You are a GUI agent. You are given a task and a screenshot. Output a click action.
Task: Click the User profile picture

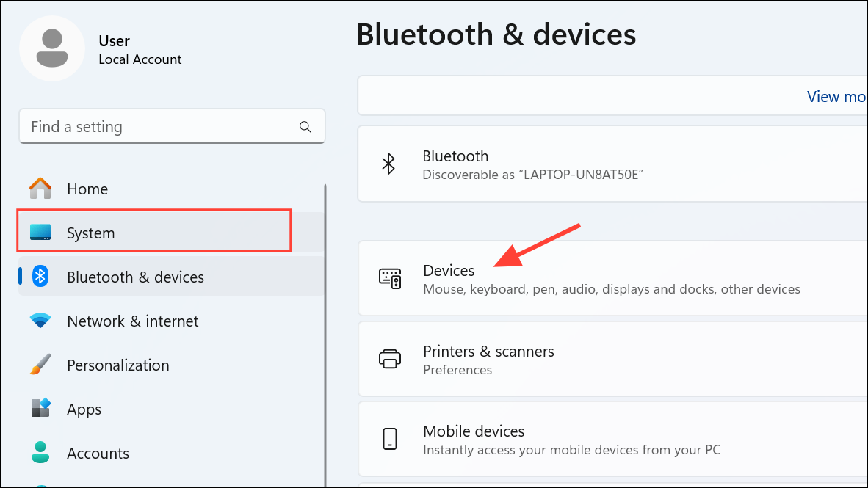[51, 47]
